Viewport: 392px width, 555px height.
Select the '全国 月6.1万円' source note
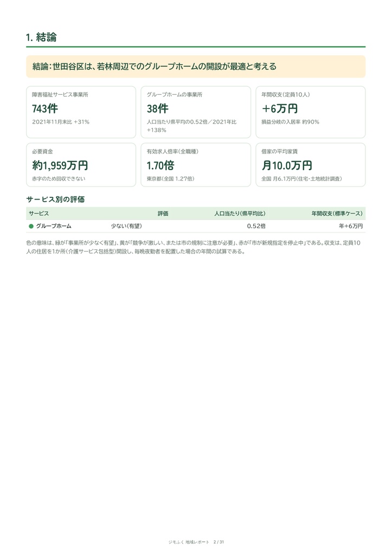301,179
